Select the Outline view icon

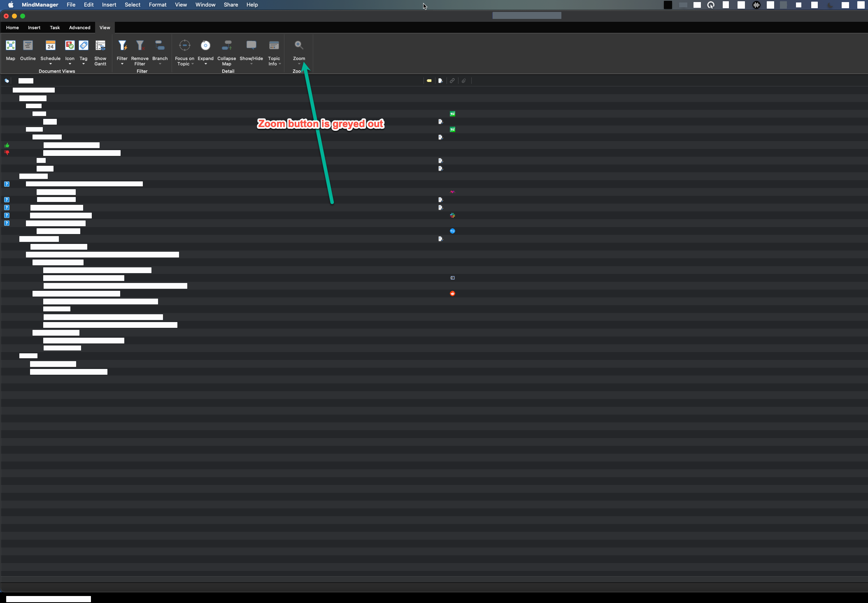click(28, 46)
